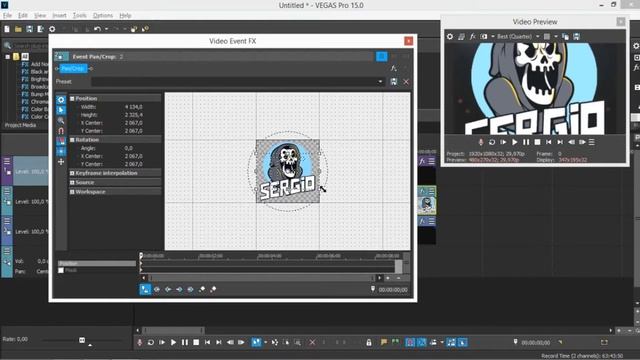Viewport: 640px width, 360px height.
Task: Close the Video Event FX window
Action: coord(409,41)
